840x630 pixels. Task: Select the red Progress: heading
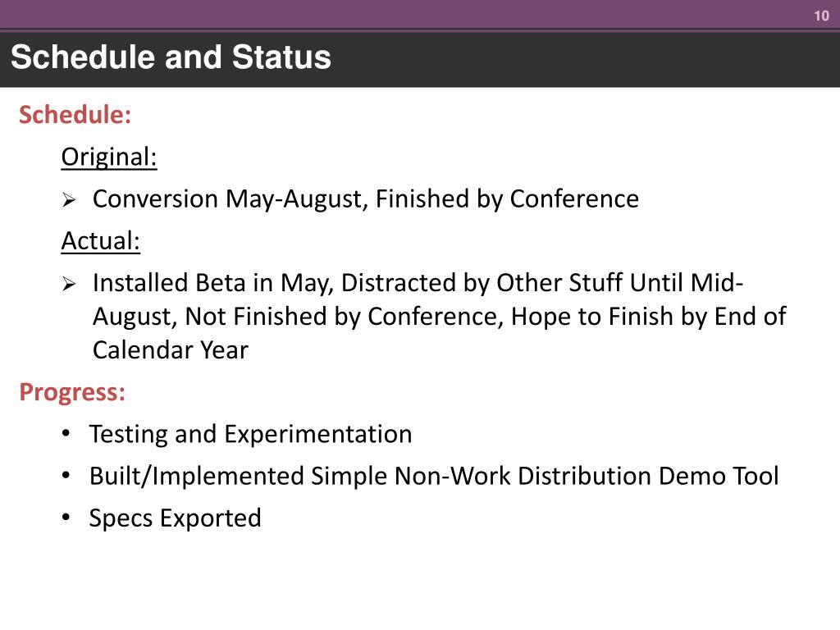(x=72, y=392)
